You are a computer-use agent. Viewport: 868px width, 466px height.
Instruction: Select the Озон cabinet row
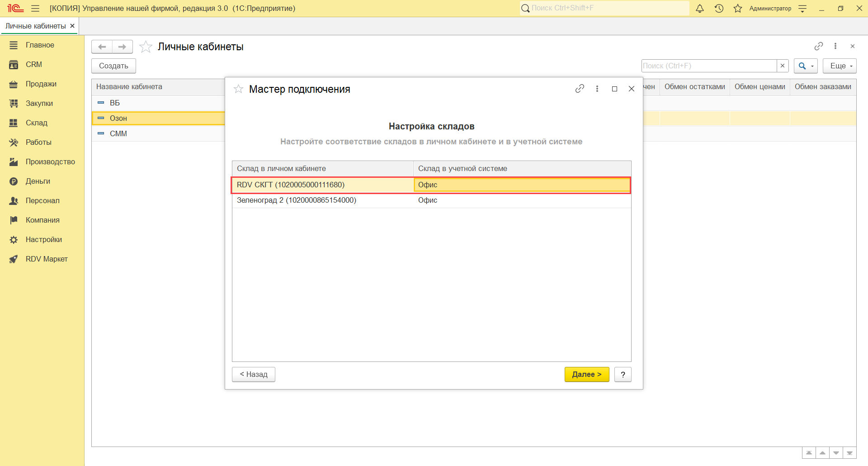coord(158,118)
